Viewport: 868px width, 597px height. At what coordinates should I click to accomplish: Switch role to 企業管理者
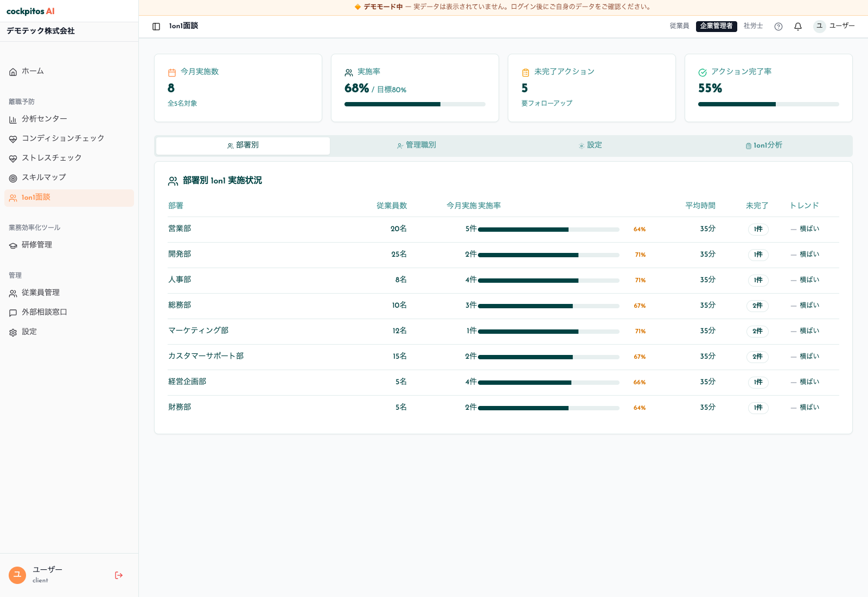tap(716, 26)
